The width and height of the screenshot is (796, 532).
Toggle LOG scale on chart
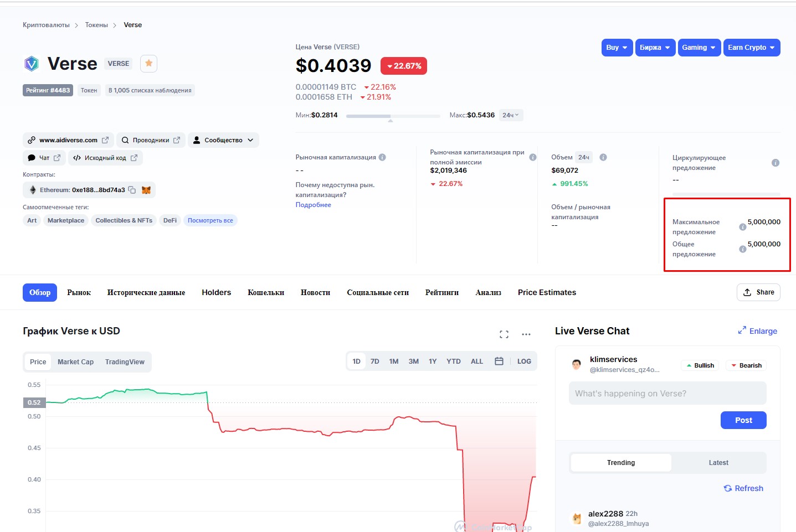click(x=524, y=361)
